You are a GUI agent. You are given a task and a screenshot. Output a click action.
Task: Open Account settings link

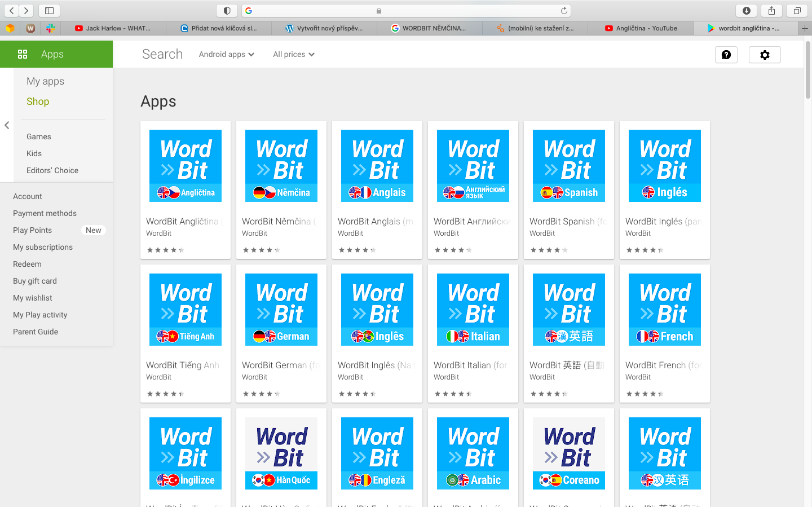tap(28, 196)
